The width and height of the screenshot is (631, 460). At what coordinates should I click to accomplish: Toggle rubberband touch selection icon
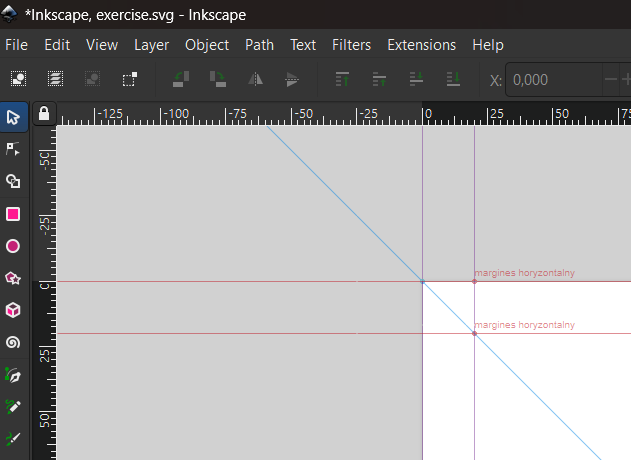click(130, 79)
